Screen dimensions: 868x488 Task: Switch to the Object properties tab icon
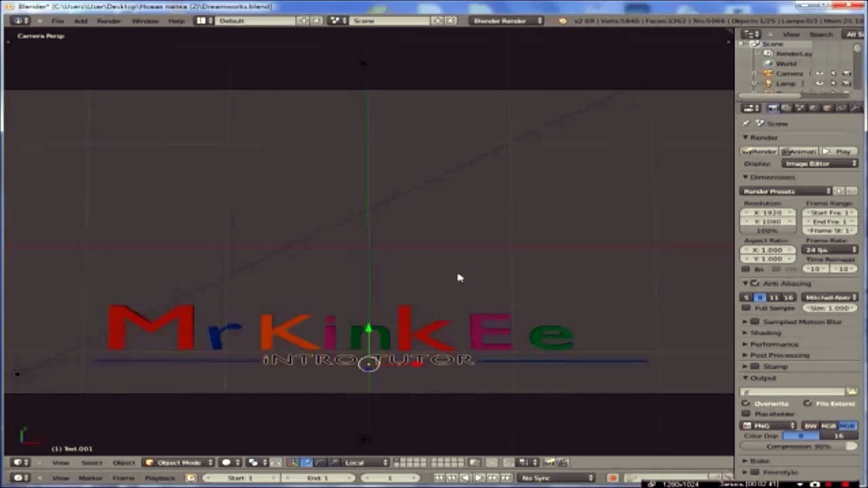827,108
